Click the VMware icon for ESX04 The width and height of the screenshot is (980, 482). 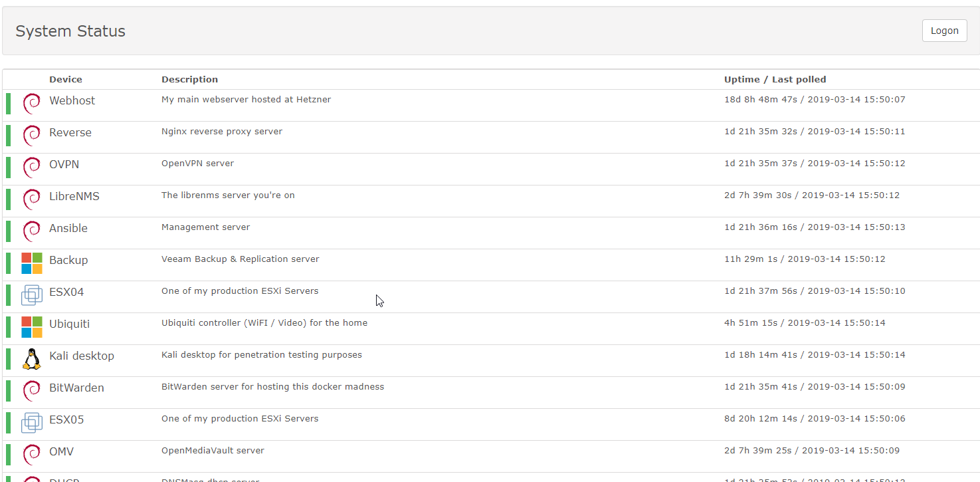tap(31, 295)
